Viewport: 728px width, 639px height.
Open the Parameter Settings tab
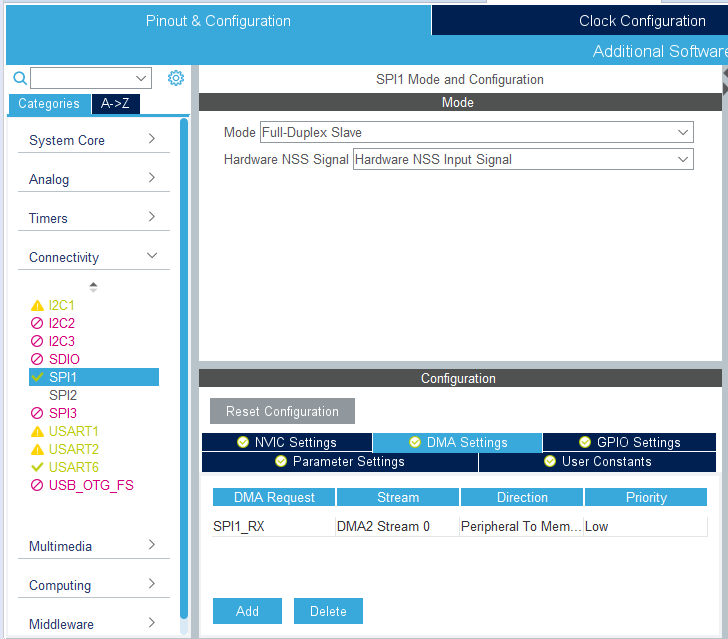pyautogui.click(x=340, y=462)
